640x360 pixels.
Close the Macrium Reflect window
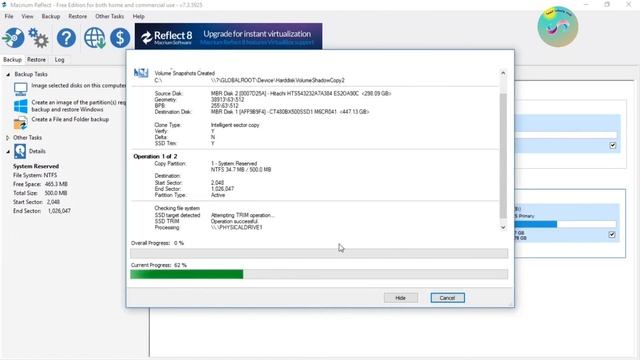click(629, 4)
